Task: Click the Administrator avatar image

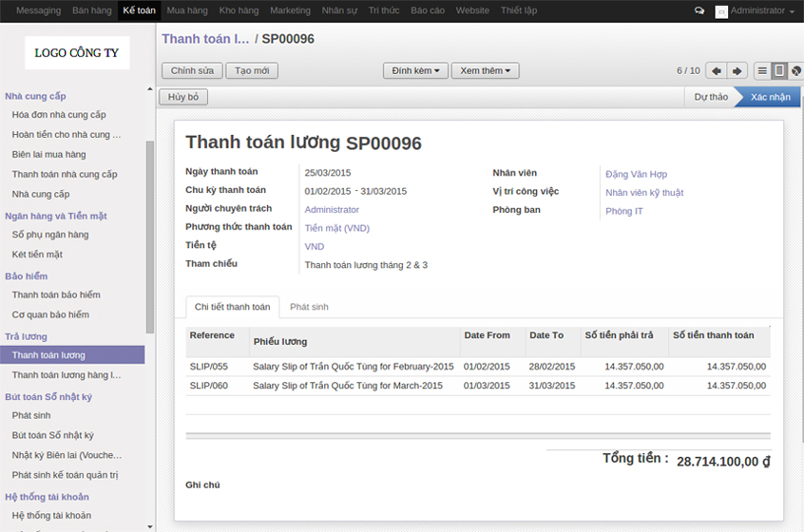Action: click(x=721, y=11)
